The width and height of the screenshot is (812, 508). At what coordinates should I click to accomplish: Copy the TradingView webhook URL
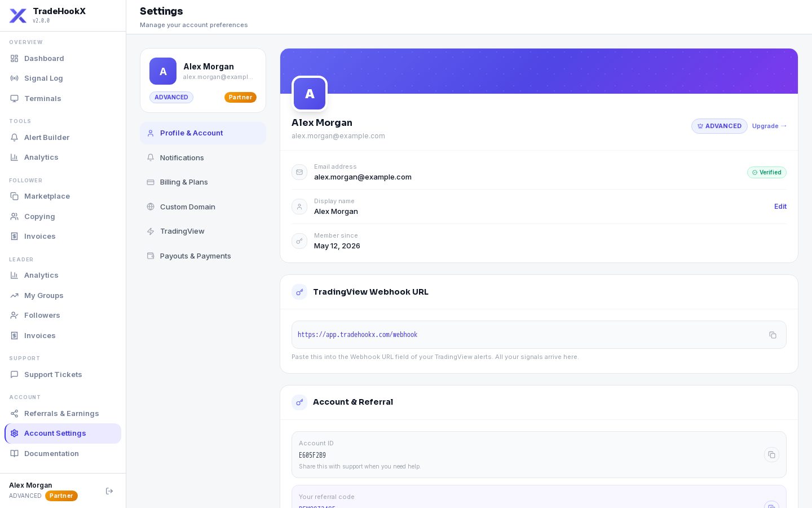pos(773,335)
